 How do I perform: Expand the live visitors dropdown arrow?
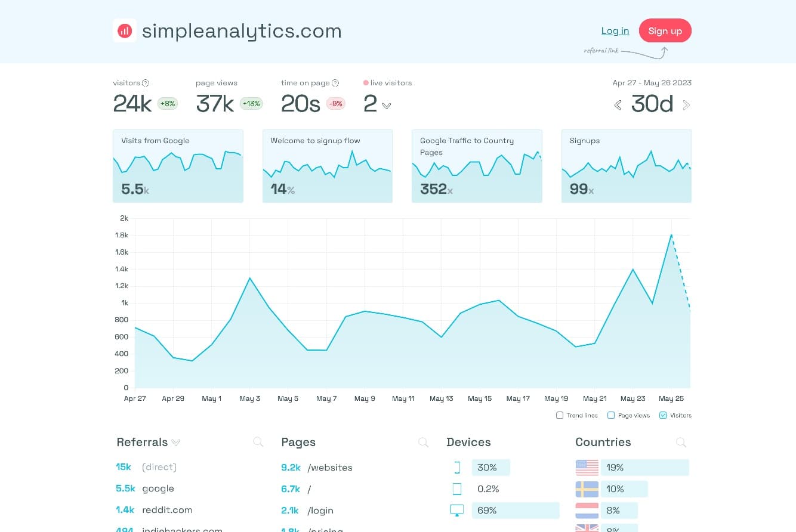[387, 106]
